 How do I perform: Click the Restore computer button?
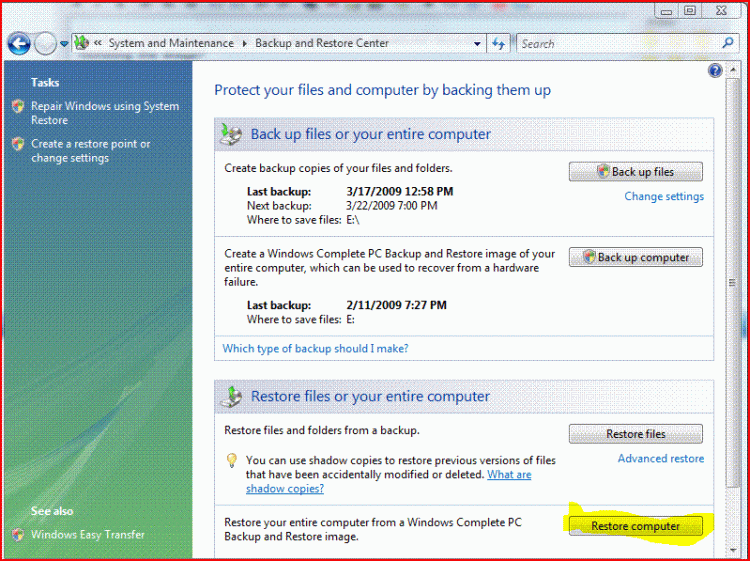pos(636,526)
